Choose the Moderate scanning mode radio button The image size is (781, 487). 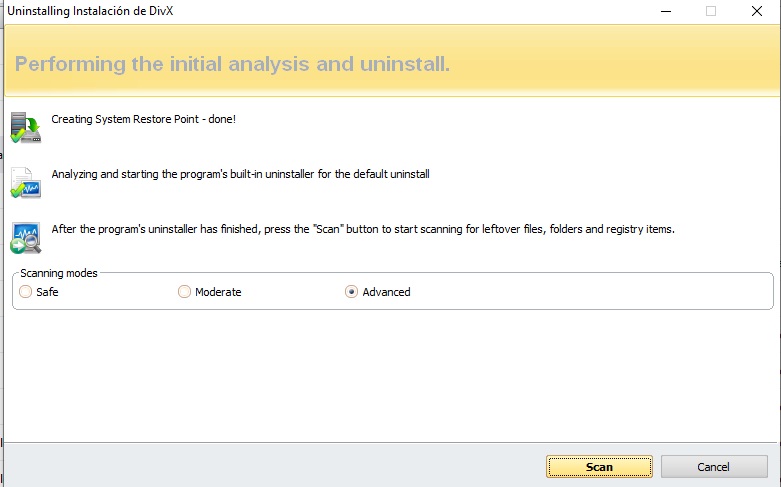tap(184, 292)
